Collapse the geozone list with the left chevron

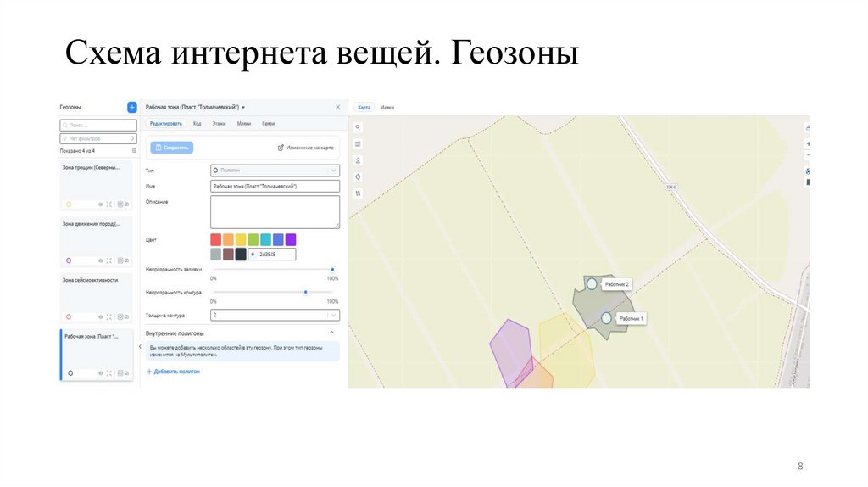140,347
